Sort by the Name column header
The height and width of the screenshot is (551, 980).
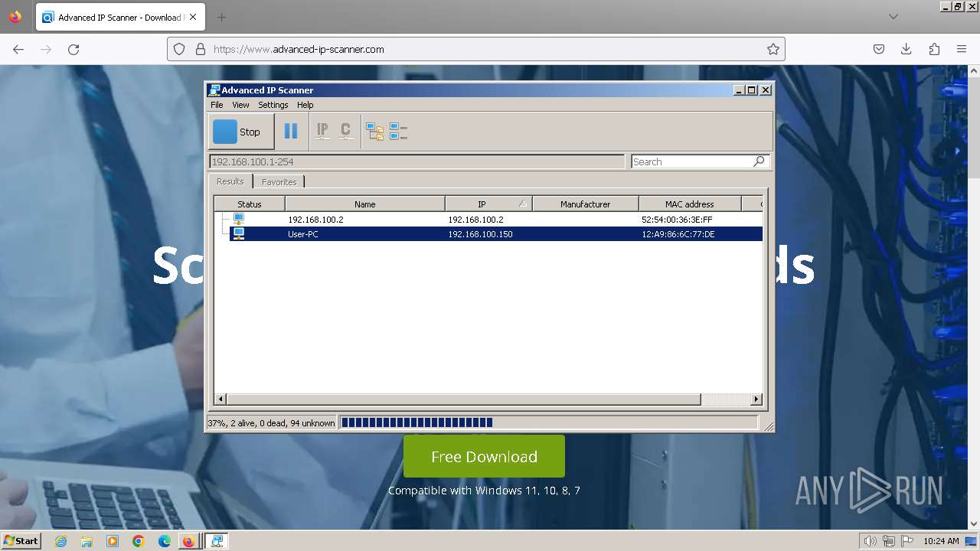pos(365,204)
